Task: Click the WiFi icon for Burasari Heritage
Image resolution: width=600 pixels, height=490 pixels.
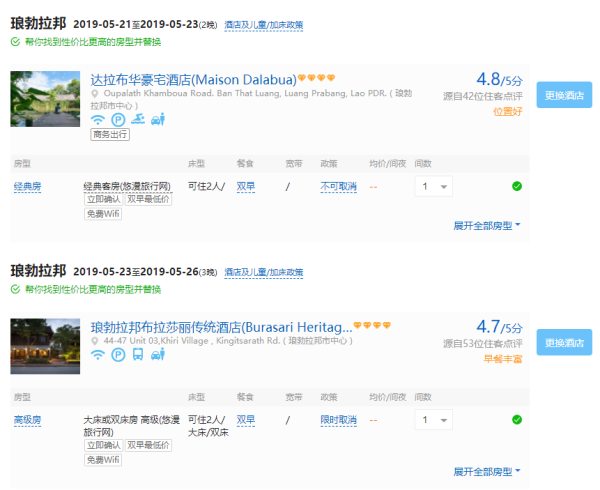Action: pos(98,355)
